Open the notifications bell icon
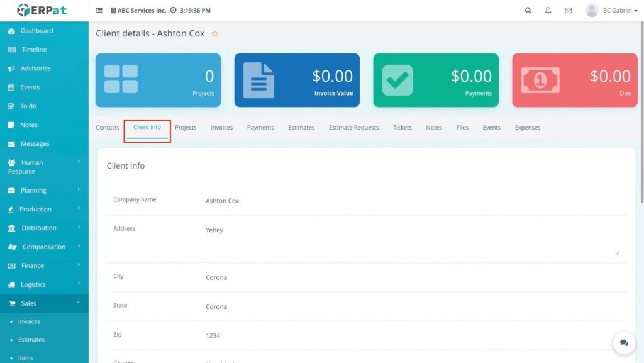Viewport: 644px width, 363px height. pyautogui.click(x=548, y=11)
